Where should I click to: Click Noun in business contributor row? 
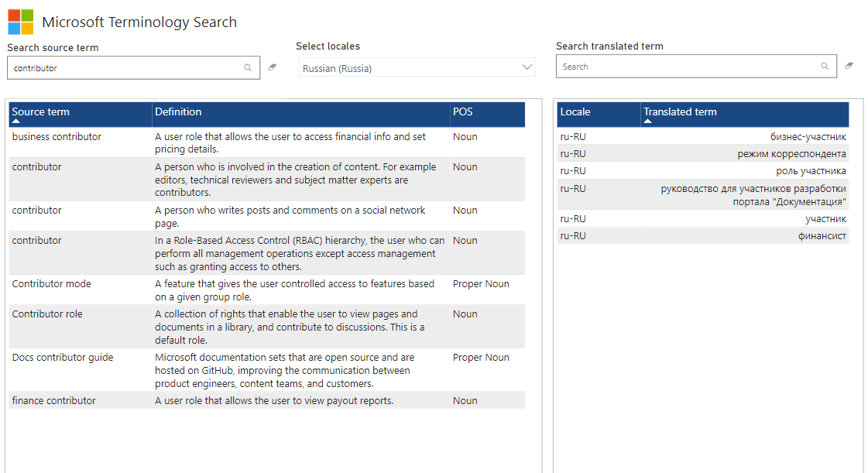tap(465, 137)
